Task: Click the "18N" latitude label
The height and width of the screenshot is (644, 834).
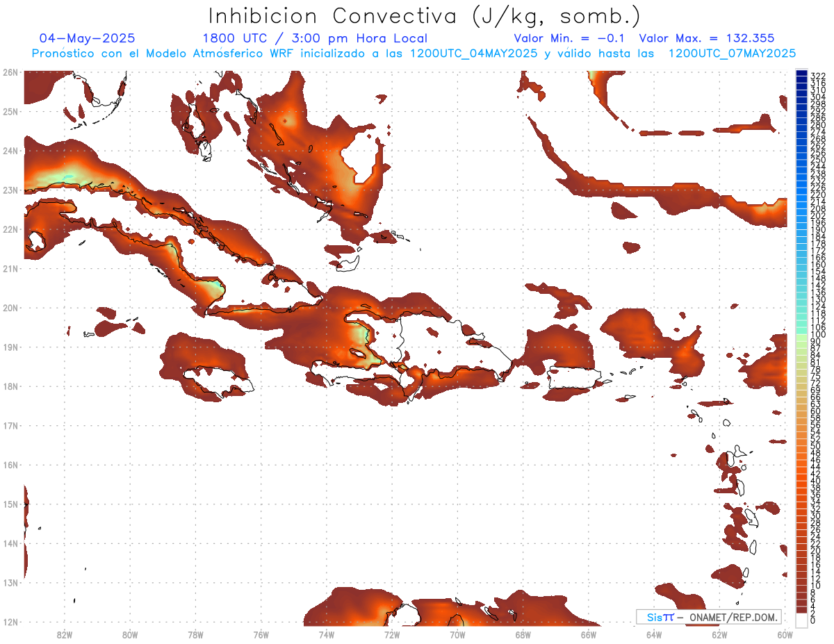Action: [x=10, y=386]
